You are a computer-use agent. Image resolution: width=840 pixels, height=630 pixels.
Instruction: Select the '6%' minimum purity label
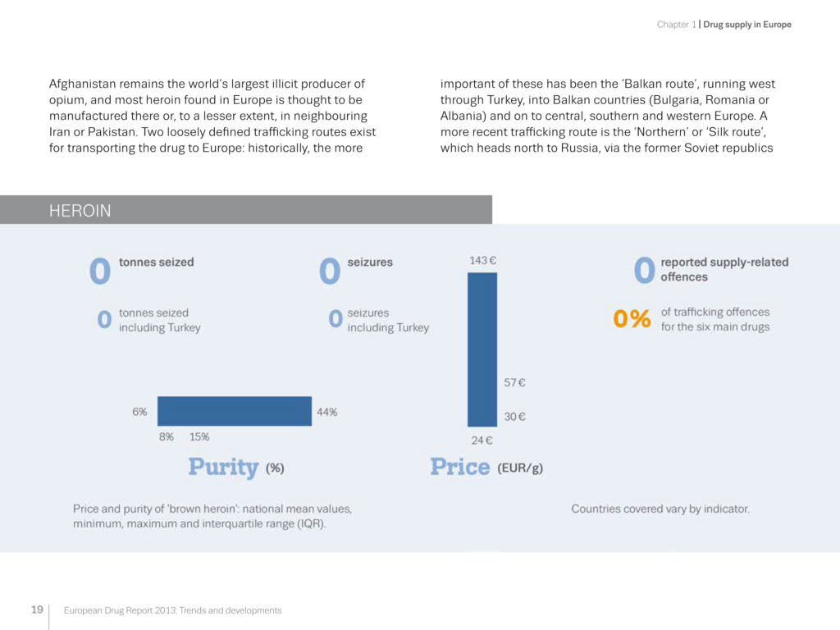(x=139, y=412)
